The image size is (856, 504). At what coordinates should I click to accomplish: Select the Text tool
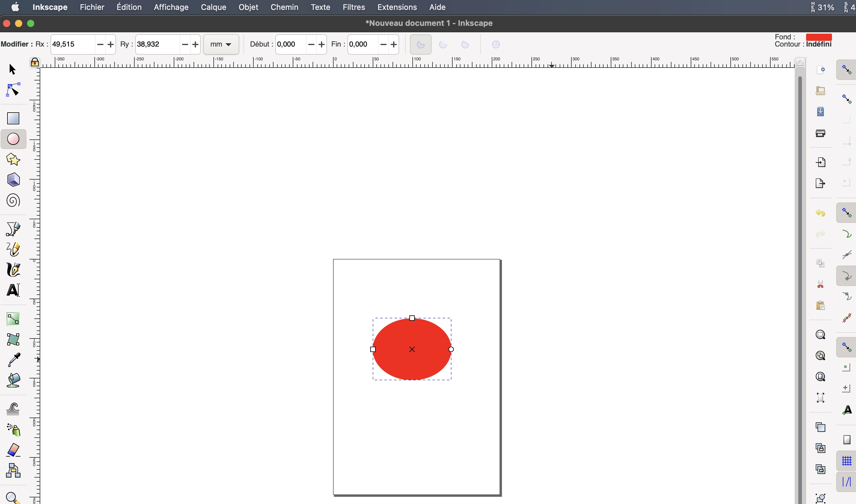(x=13, y=290)
